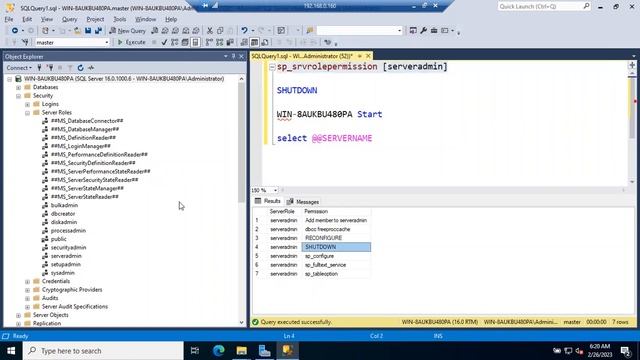640x360 pixels.
Task: Click the Execute button
Action: click(131, 42)
